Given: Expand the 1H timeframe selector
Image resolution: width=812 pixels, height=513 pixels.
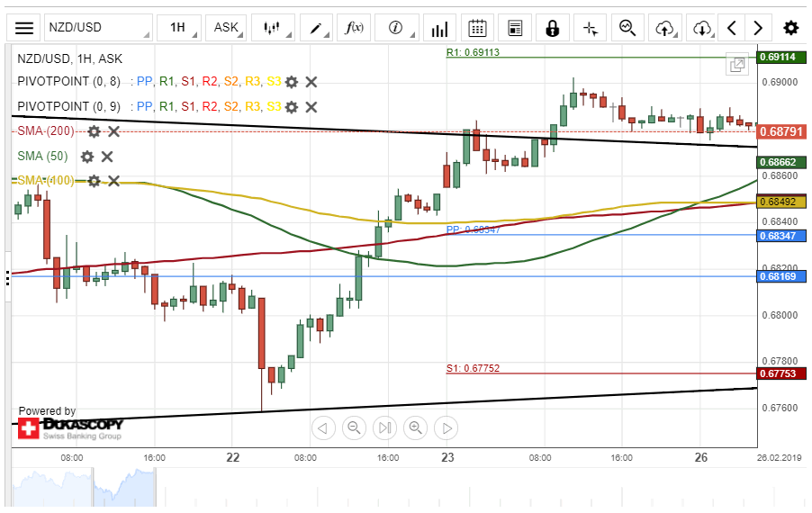Looking at the screenshot, I should tap(179, 28).
